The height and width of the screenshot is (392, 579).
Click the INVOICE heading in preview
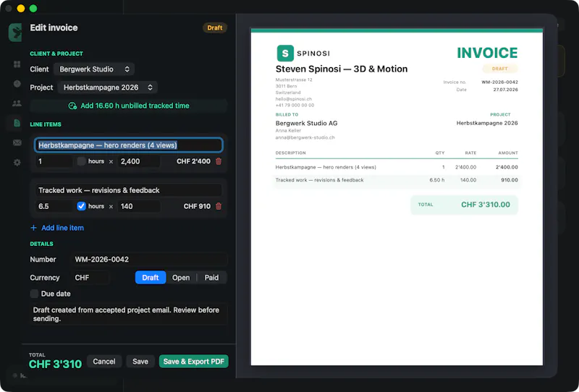(x=487, y=53)
